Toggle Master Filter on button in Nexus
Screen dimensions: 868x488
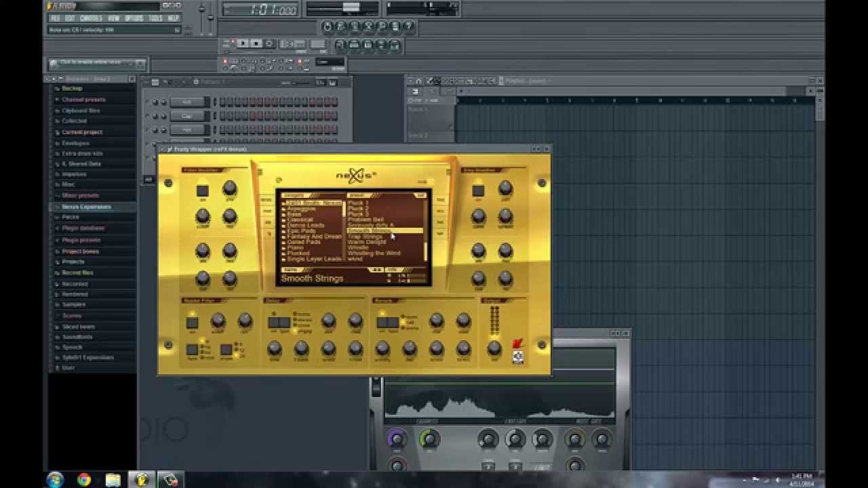click(192, 323)
